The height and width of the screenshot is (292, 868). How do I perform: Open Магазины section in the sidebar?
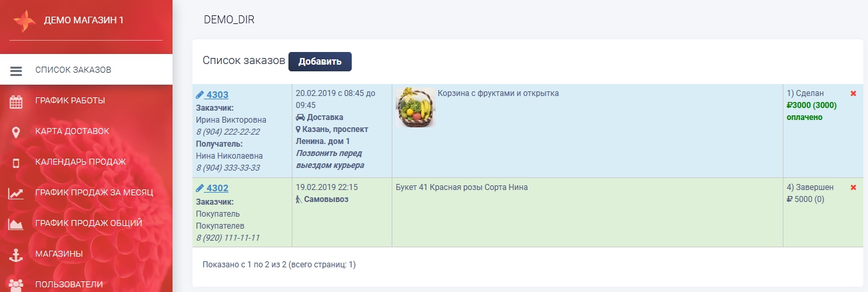coord(59,254)
